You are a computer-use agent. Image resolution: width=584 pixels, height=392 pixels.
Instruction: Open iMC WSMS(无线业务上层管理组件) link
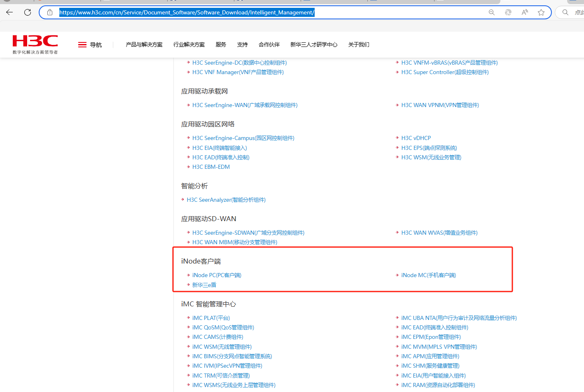coord(234,385)
